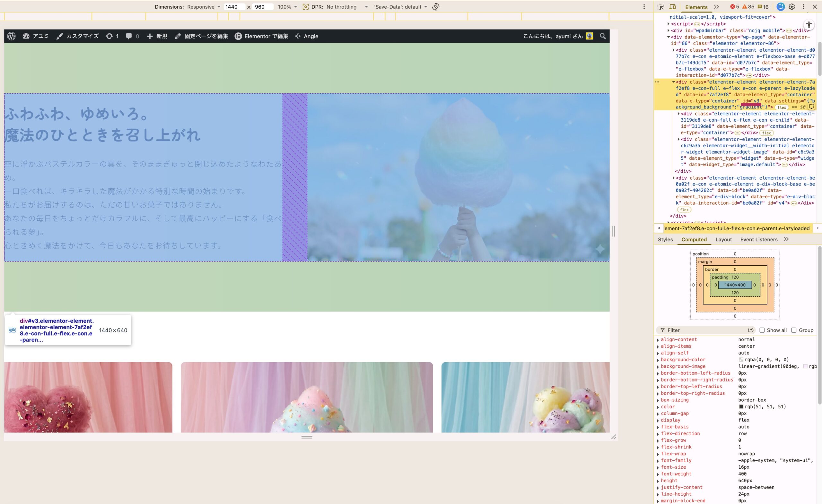822x504 pixels.
Task: Toggle the device toolbar
Action: pyautogui.click(x=673, y=6)
